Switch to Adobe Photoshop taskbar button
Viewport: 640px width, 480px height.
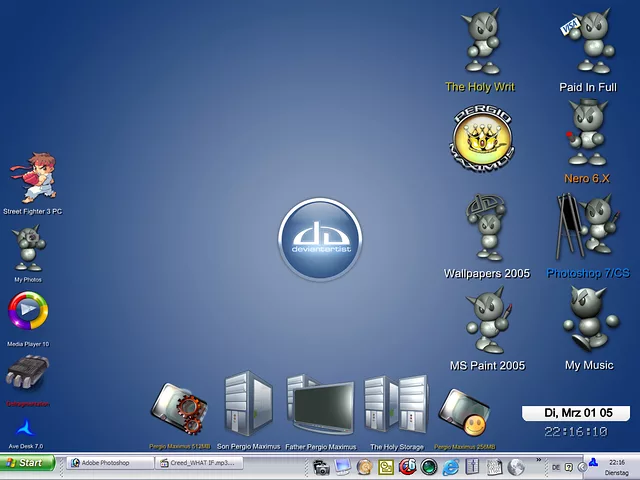pyautogui.click(x=110, y=463)
